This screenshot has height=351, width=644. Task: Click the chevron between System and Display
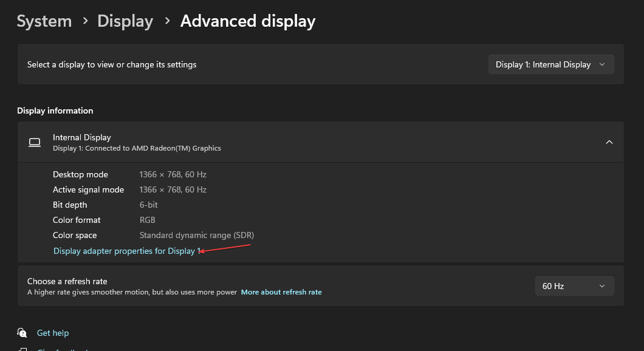[84, 21]
